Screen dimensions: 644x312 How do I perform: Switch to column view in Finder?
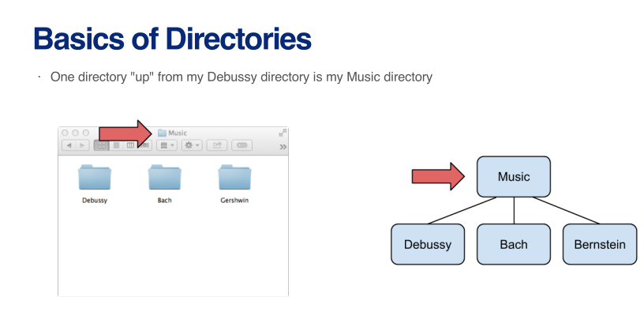coord(130,145)
